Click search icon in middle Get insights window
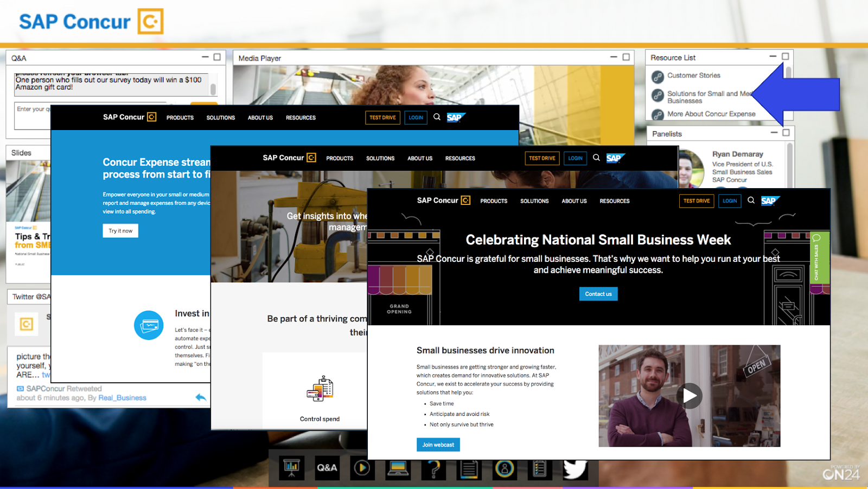 click(596, 158)
